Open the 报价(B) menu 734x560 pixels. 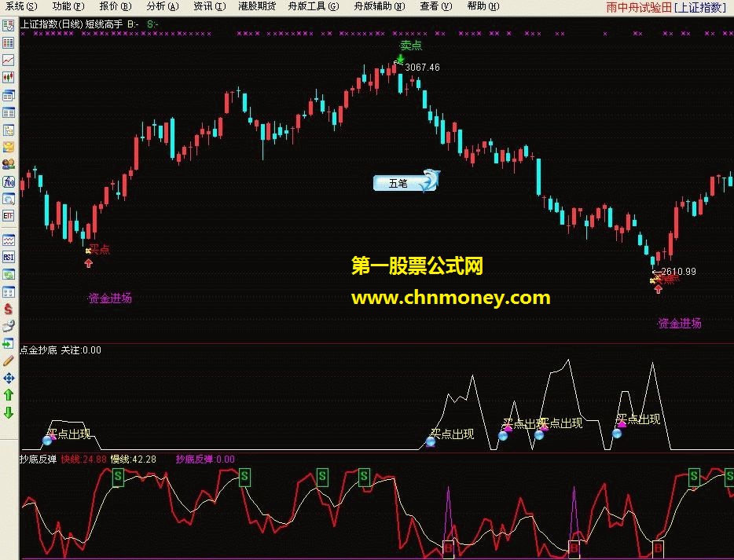point(116,6)
